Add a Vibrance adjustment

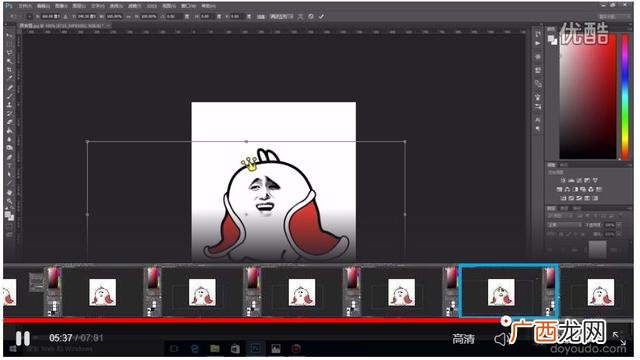(x=596, y=180)
